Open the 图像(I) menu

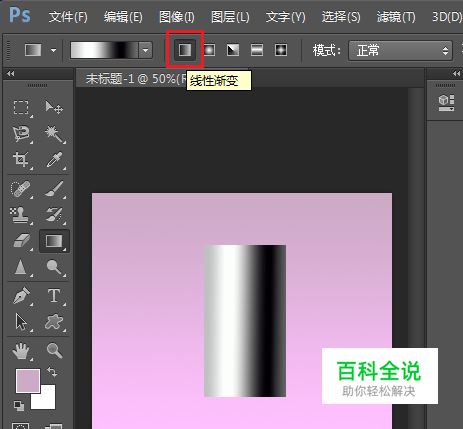tap(177, 17)
